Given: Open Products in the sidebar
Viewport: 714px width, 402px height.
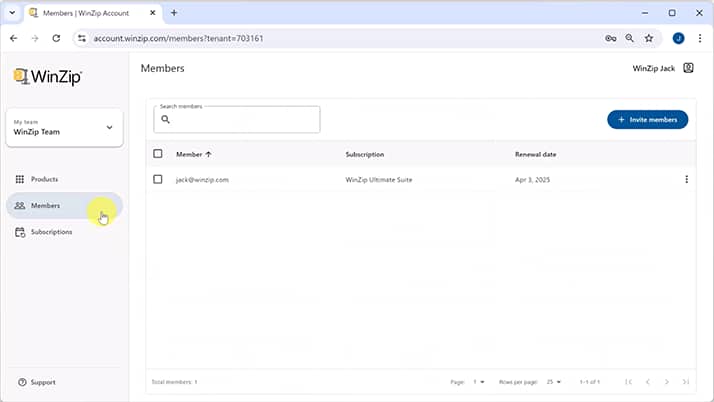Looking at the screenshot, I should [44, 179].
